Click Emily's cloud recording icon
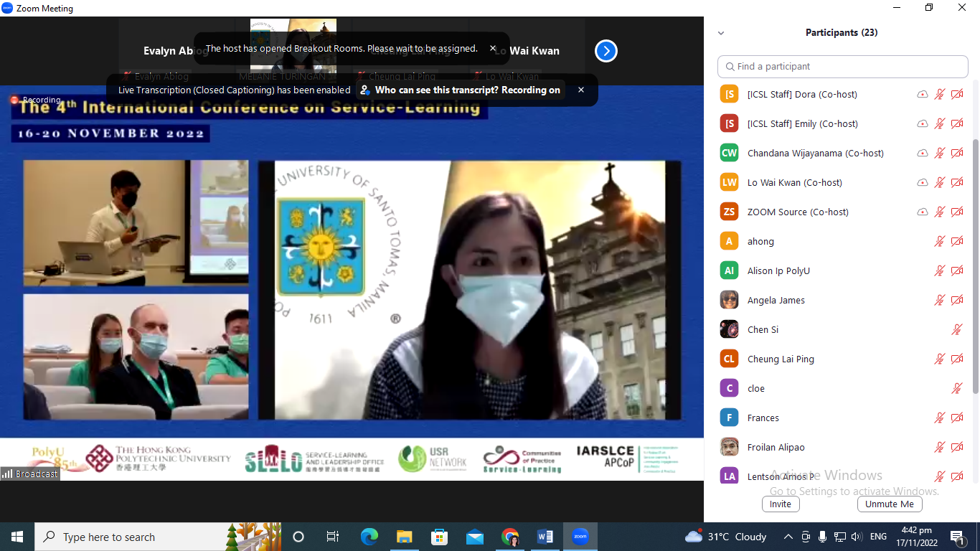980x551 pixels. point(923,123)
